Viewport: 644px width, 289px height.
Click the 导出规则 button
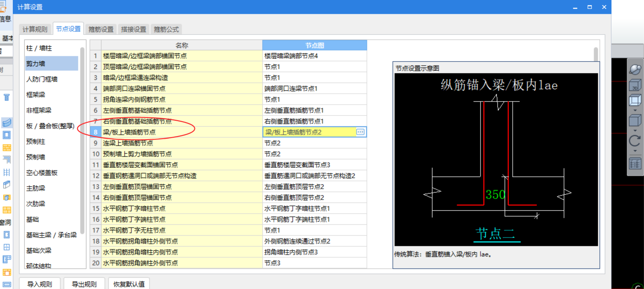pos(84,284)
